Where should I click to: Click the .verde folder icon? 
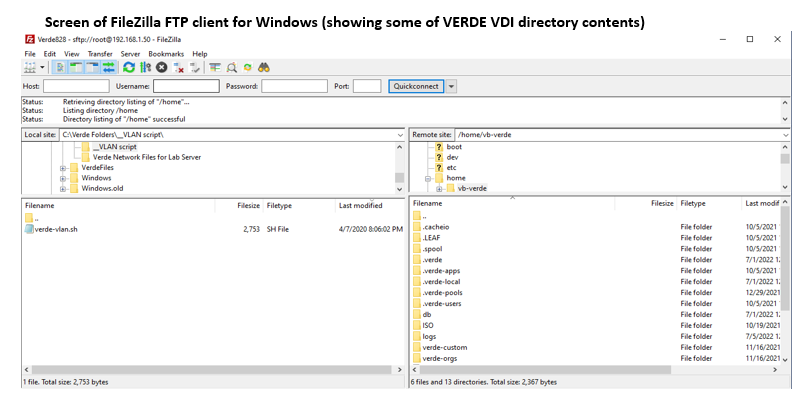[417, 260]
